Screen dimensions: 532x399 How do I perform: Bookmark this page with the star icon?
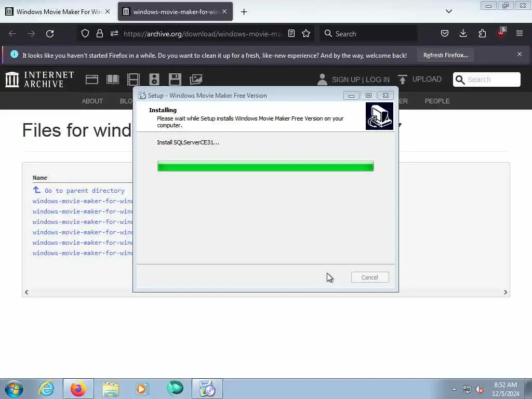tap(306, 34)
